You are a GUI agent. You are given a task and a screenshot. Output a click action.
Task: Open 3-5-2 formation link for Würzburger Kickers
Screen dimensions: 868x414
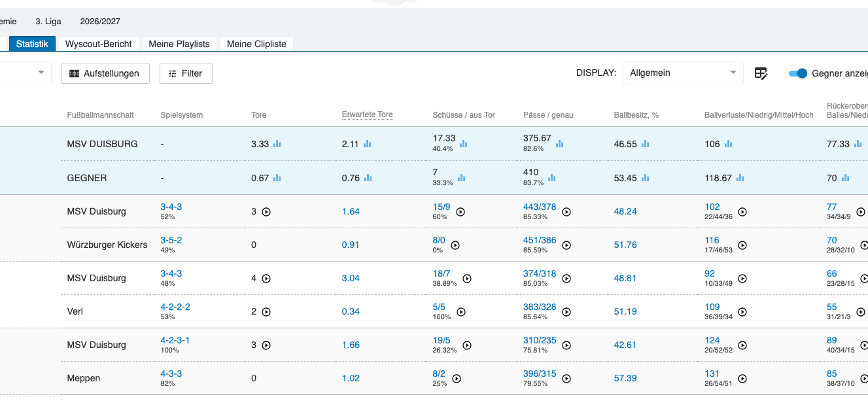(171, 240)
